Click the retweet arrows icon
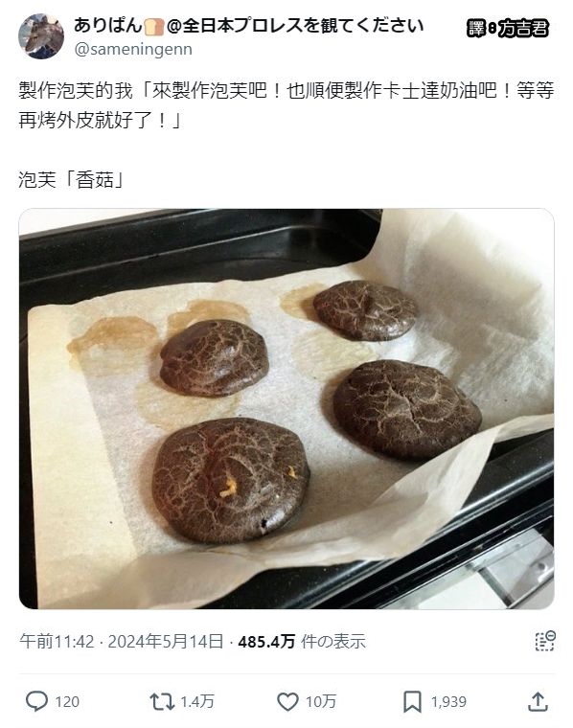Viewport: 573px width, 728px height. click(162, 701)
